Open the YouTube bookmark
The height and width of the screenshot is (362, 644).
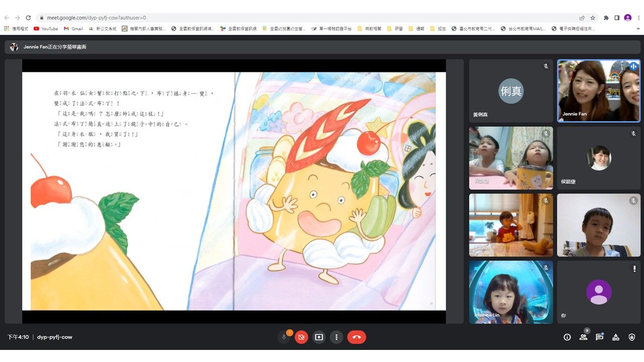click(x=46, y=29)
